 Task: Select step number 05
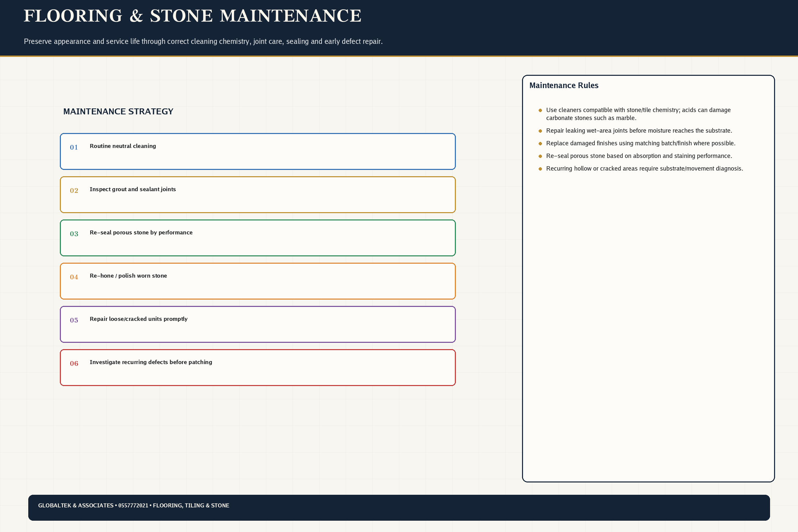tap(74, 320)
